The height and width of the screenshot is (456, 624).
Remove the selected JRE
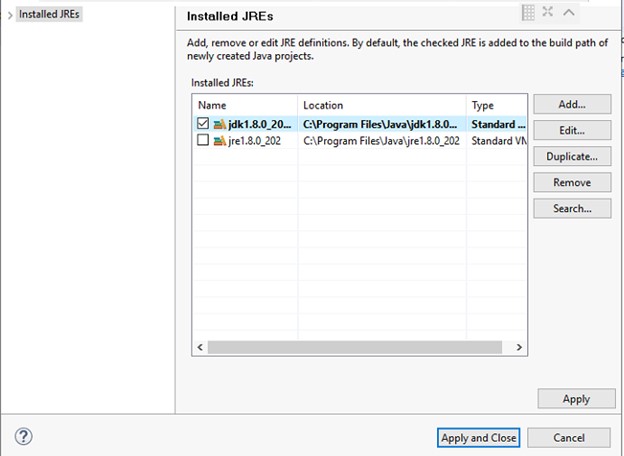click(571, 182)
